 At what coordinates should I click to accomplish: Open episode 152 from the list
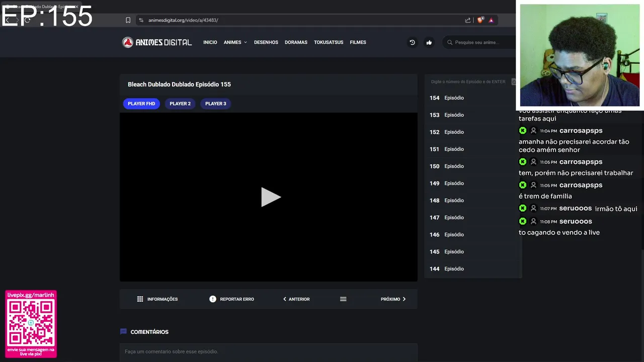click(x=472, y=132)
